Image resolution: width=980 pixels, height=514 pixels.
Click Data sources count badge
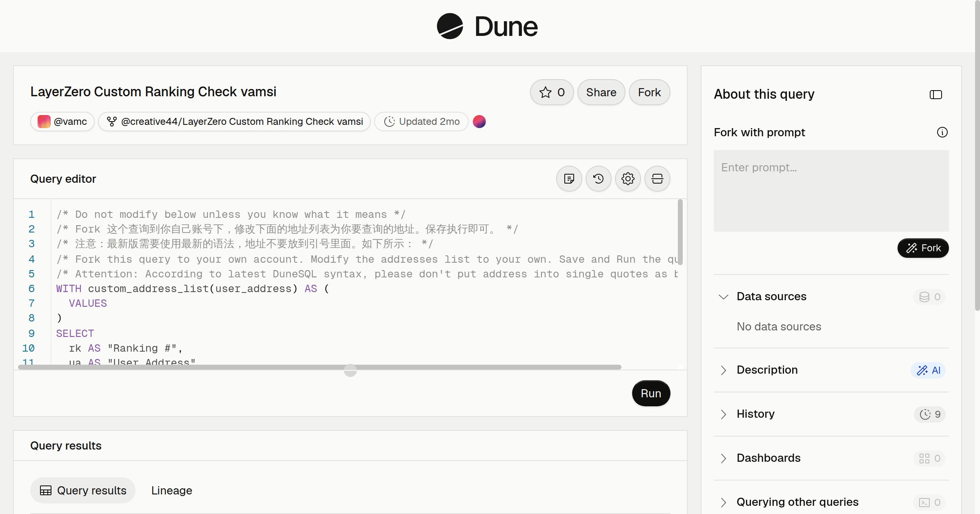(929, 297)
